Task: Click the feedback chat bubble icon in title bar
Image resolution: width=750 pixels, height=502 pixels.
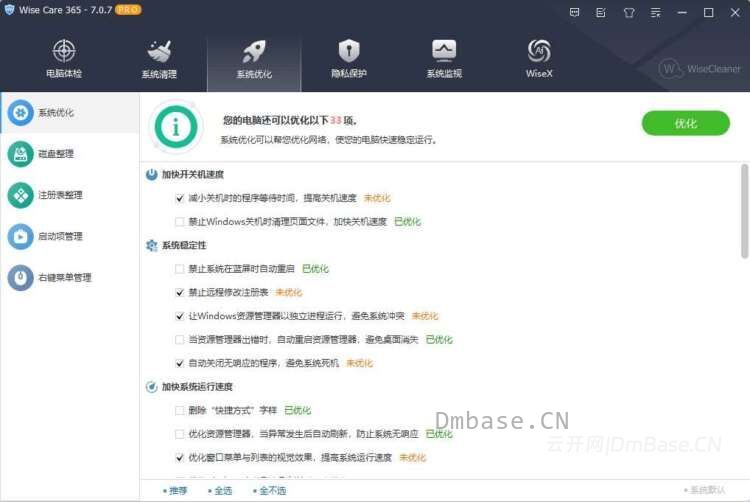Action: 574,12
